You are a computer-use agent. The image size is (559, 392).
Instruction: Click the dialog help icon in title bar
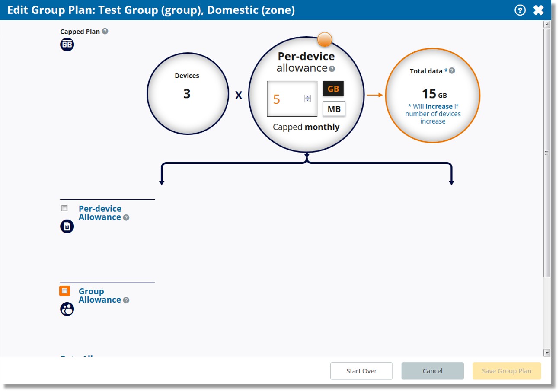(520, 10)
